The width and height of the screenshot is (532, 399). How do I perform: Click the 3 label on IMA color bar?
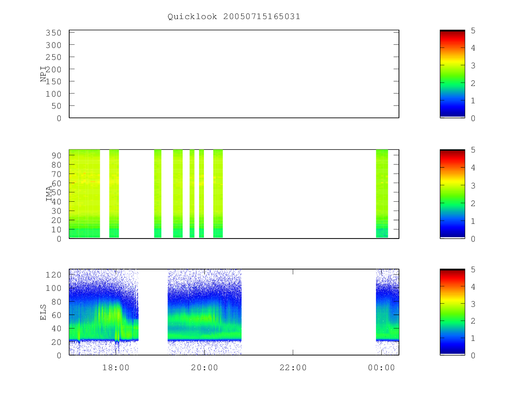[473, 185]
